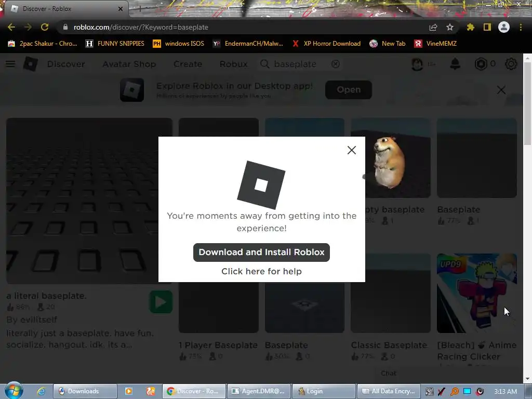The width and height of the screenshot is (532, 399).
Task: Open Roblox hamburger navigation menu
Action: pyautogui.click(x=10, y=64)
